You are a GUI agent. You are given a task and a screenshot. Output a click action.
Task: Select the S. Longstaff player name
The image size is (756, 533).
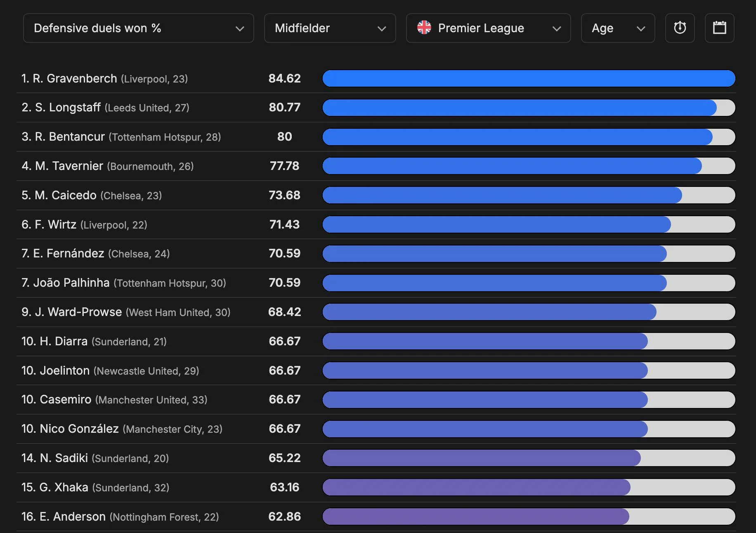[68, 108]
